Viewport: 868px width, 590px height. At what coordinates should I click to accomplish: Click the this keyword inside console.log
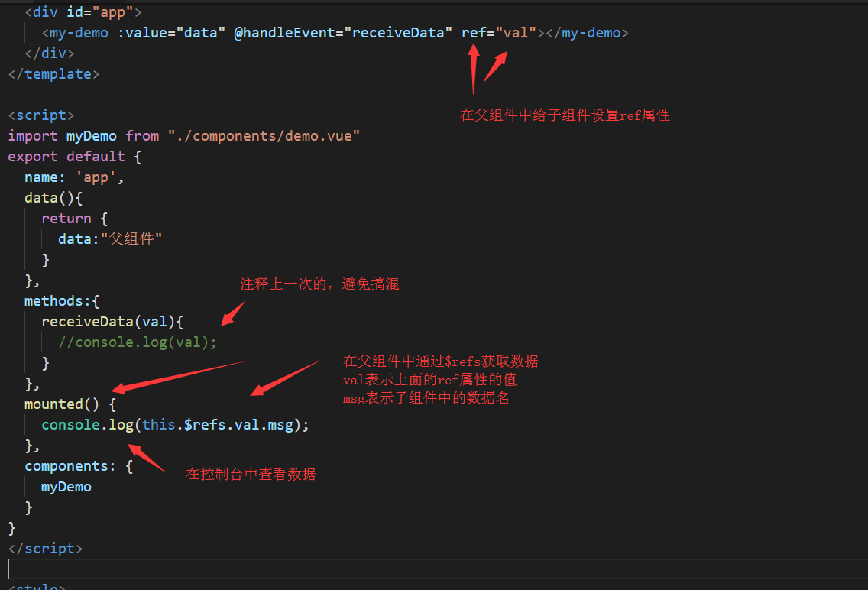[x=158, y=424]
